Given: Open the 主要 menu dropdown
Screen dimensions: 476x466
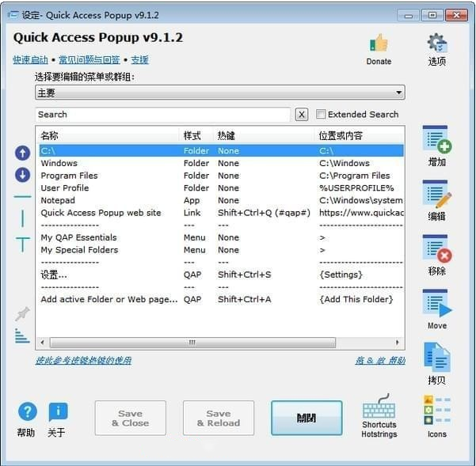Looking at the screenshot, I should point(220,93).
